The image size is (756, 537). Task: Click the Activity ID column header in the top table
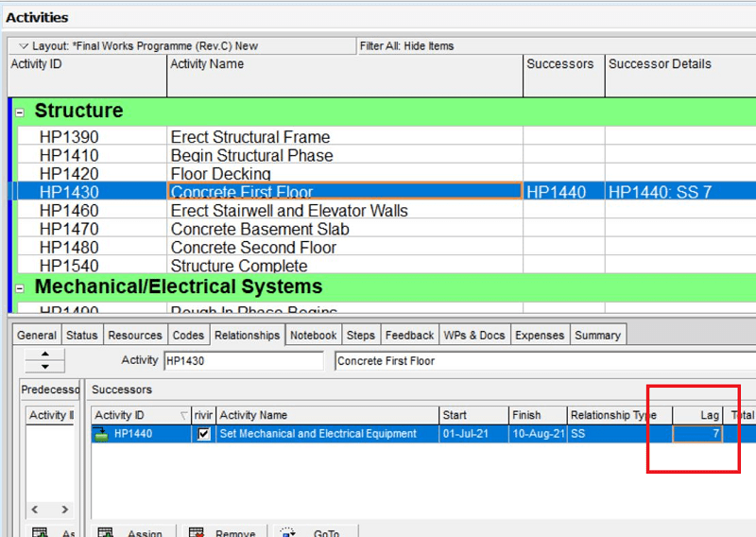pos(87,76)
